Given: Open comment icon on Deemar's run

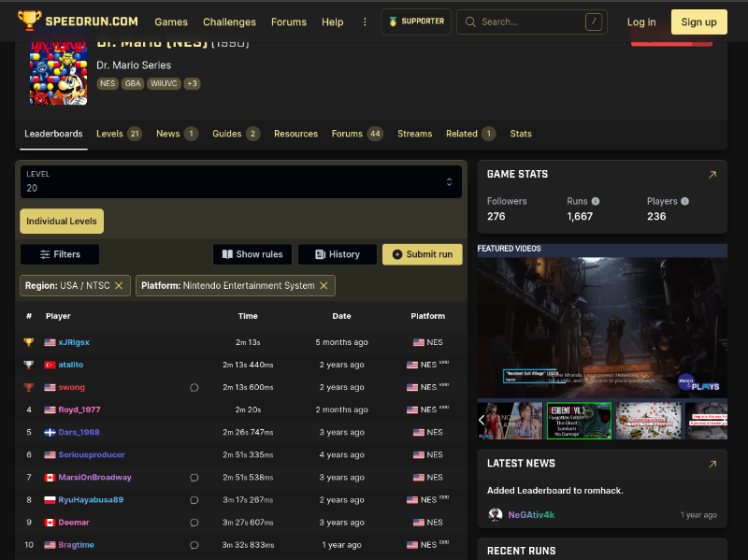Looking at the screenshot, I should [x=194, y=523].
